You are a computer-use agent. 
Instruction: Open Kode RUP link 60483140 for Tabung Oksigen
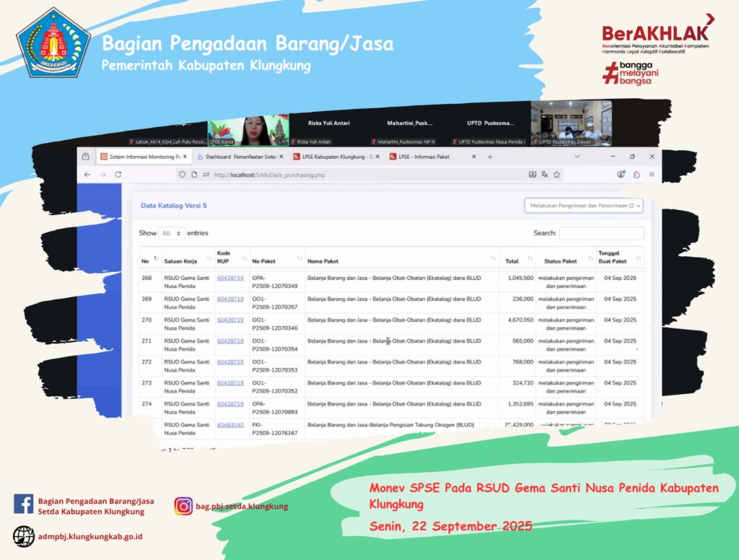[x=230, y=425]
